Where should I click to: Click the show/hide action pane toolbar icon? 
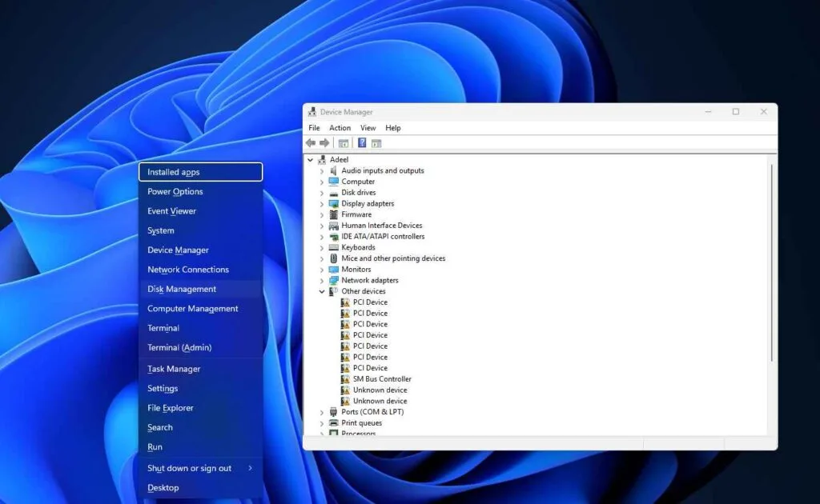tap(376, 143)
